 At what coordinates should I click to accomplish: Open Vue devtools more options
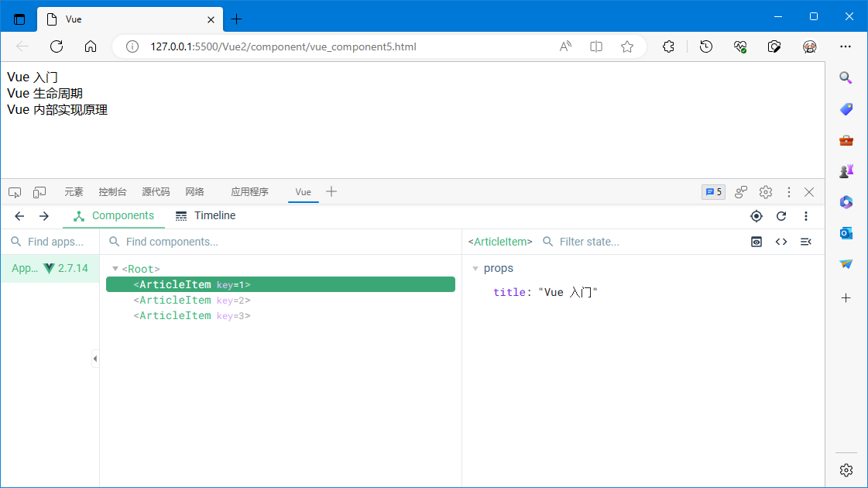(x=806, y=216)
